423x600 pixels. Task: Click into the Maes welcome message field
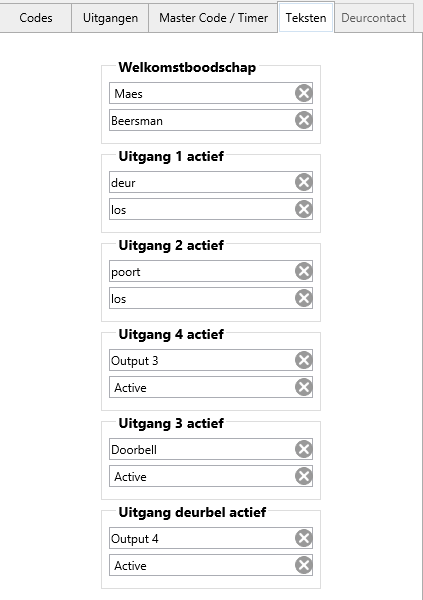(202, 93)
